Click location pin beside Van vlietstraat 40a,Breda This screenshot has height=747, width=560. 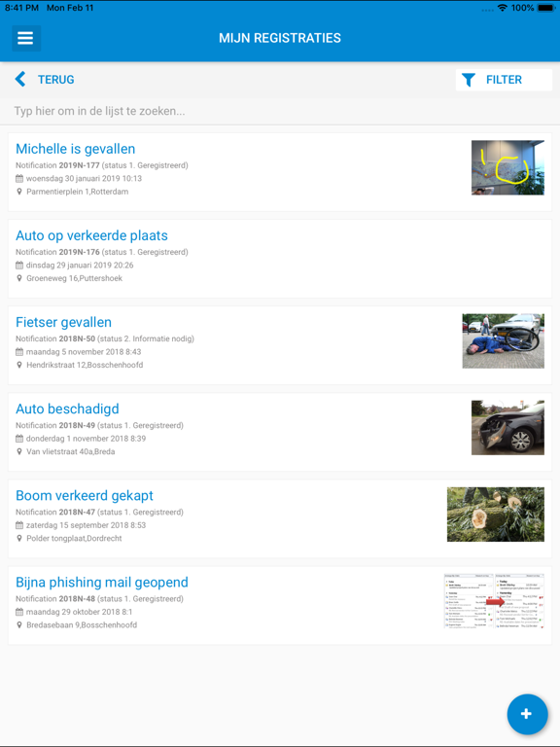(x=19, y=451)
